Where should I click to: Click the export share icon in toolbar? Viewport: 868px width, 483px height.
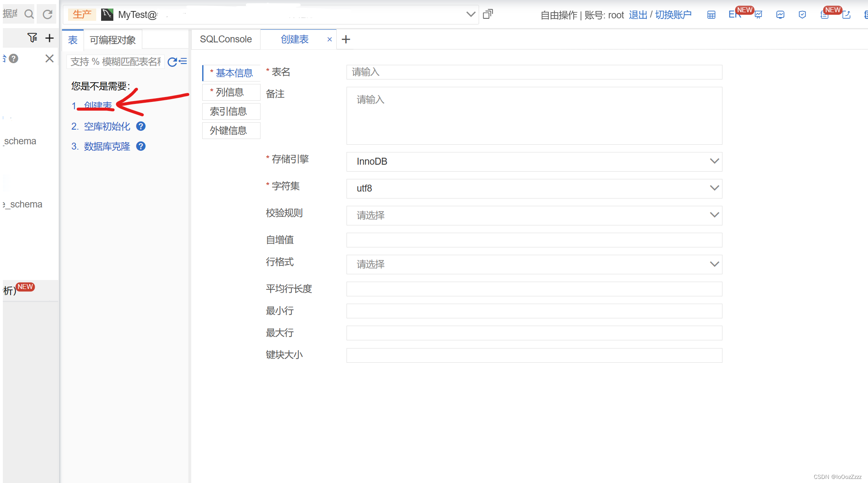[846, 15]
